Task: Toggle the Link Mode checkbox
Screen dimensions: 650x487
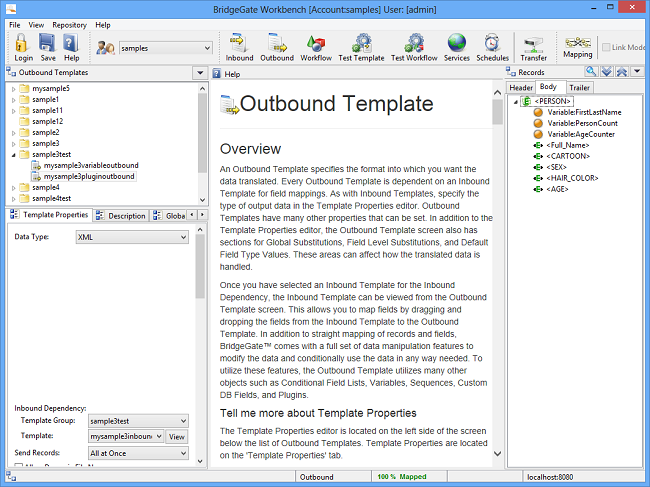Action: pyautogui.click(x=606, y=47)
